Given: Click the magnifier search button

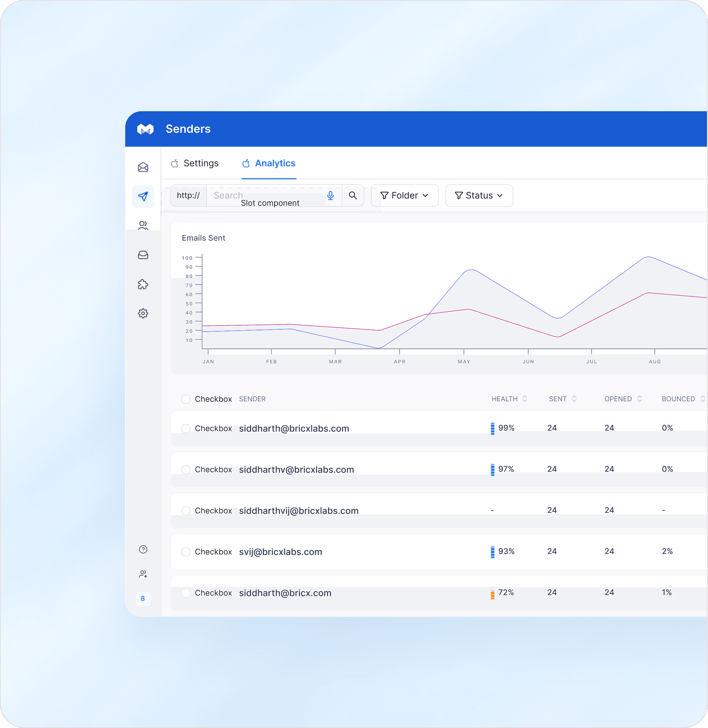Looking at the screenshot, I should tap(353, 195).
